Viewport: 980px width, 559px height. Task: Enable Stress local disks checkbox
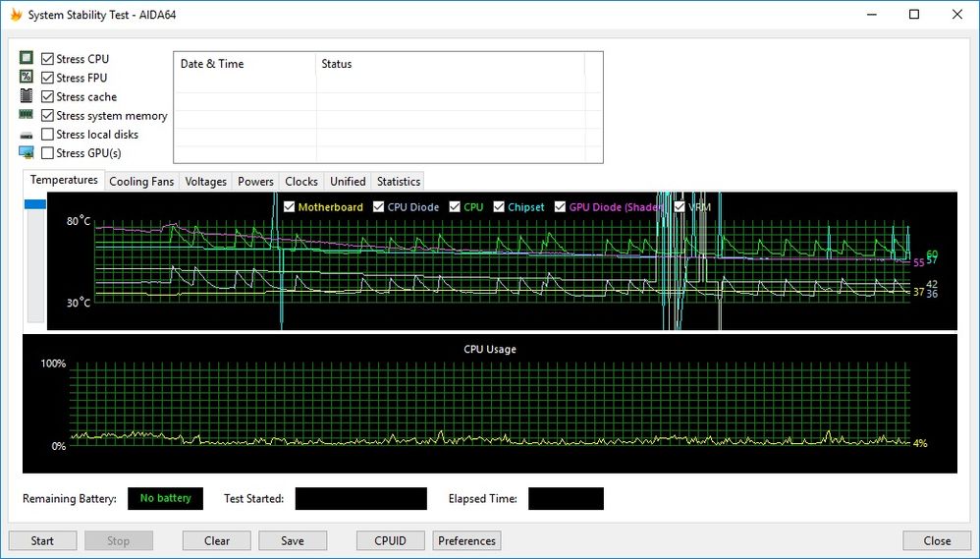47,135
